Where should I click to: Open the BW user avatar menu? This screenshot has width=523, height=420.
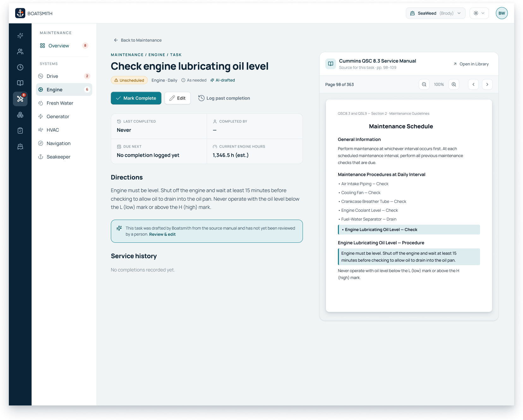502,13
